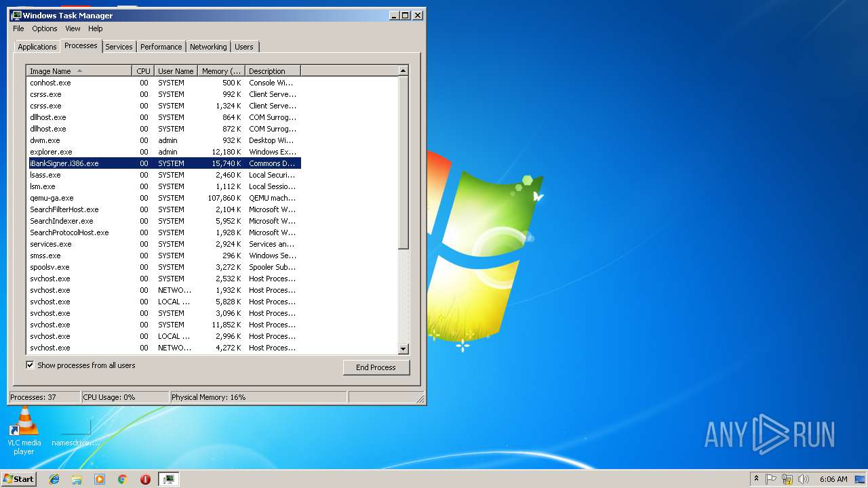Select the explorer.exe process row

pyautogui.click(x=163, y=152)
